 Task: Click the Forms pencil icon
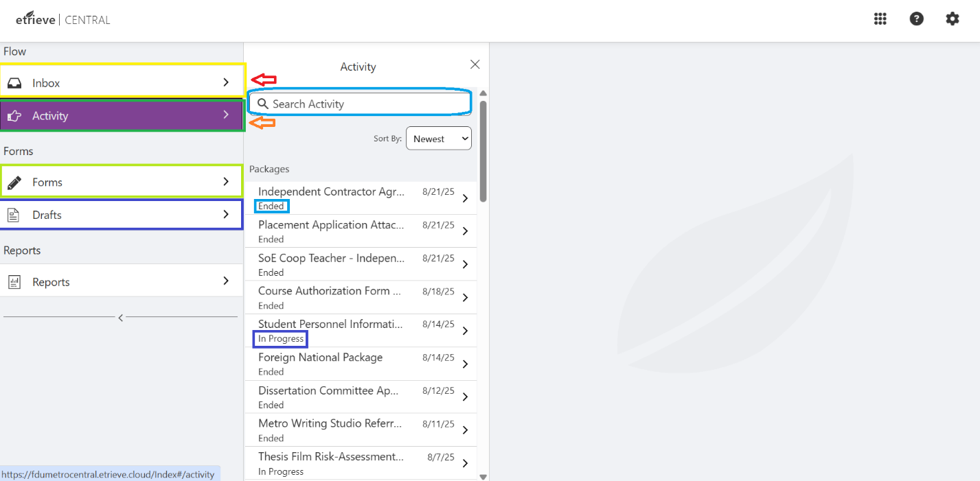[14, 183]
